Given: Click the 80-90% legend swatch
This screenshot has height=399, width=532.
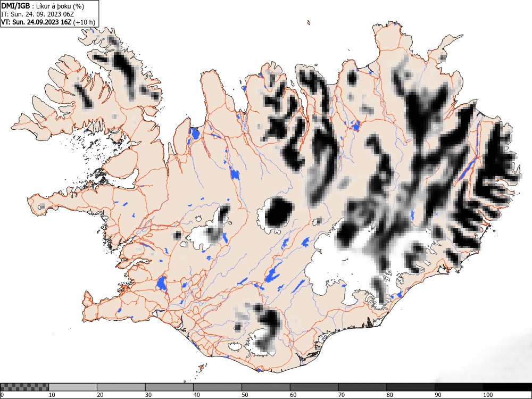Looking at the screenshot, I should [x=411, y=387].
